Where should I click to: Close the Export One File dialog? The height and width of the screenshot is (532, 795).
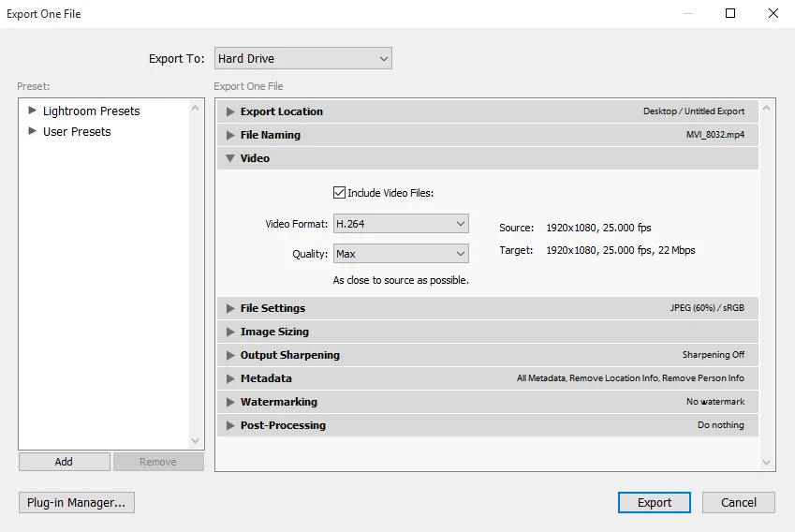(773, 13)
